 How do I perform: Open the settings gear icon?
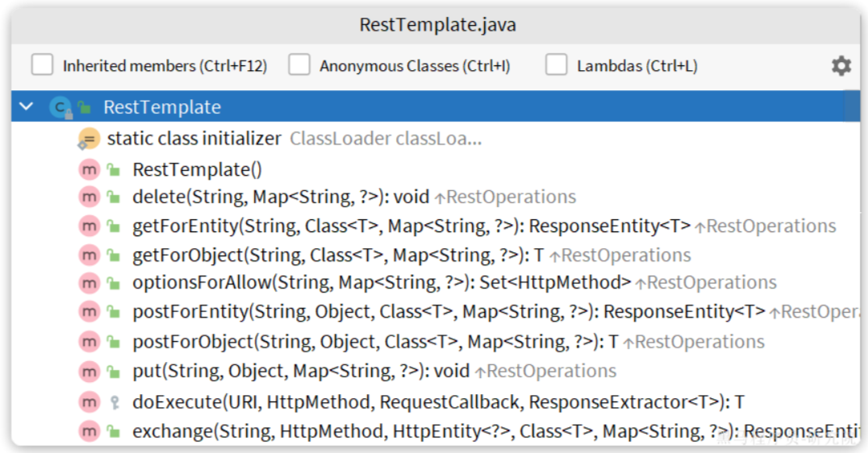[841, 66]
